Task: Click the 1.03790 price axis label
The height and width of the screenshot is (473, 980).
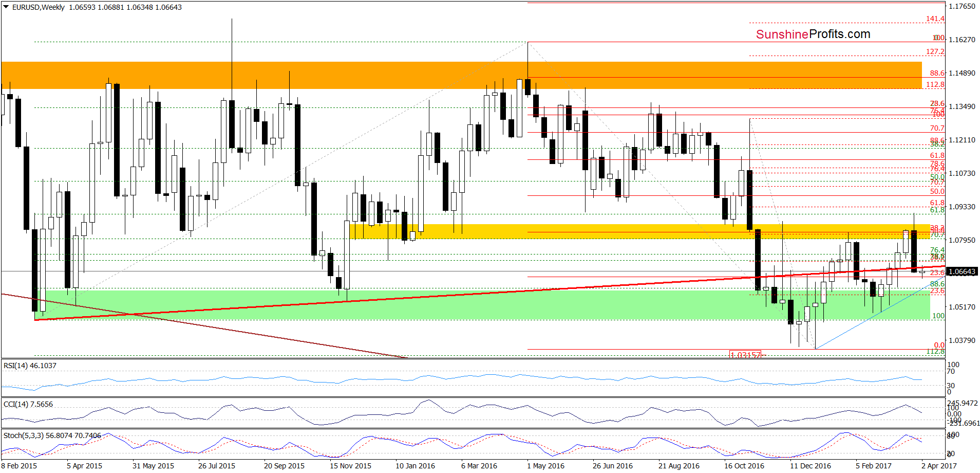Action: click(x=962, y=340)
